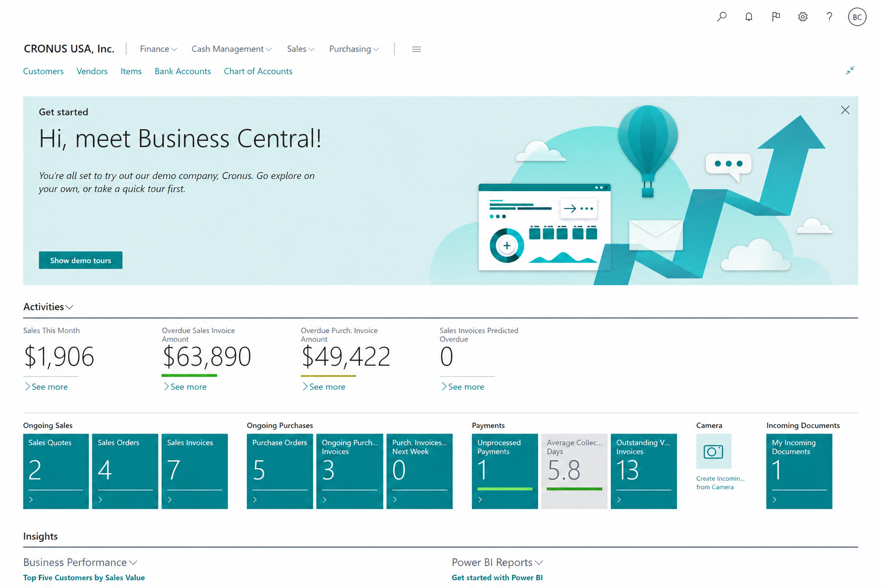Expand the Activities dropdown
Screen dimensions: 882x588
(x=48, y=307)
